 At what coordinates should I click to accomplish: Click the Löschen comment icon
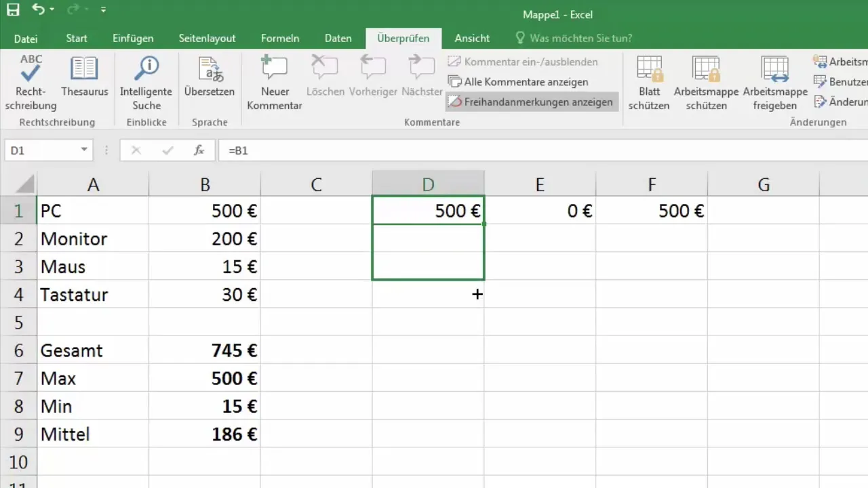click(325, 77)
